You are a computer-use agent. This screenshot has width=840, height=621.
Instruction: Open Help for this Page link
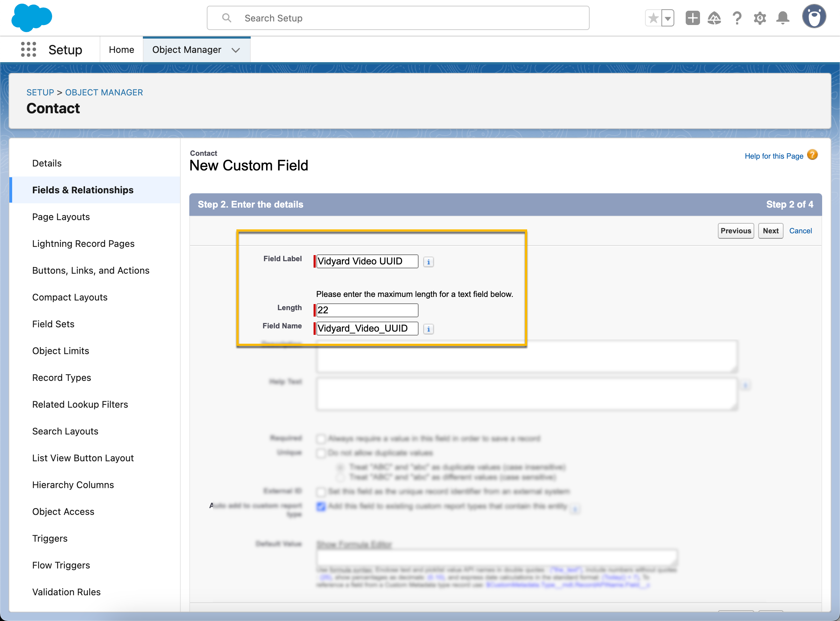point(774,156)
